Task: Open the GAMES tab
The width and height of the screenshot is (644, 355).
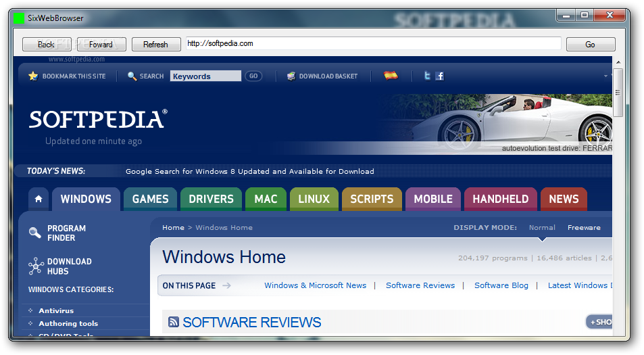Action: point(150,199)
